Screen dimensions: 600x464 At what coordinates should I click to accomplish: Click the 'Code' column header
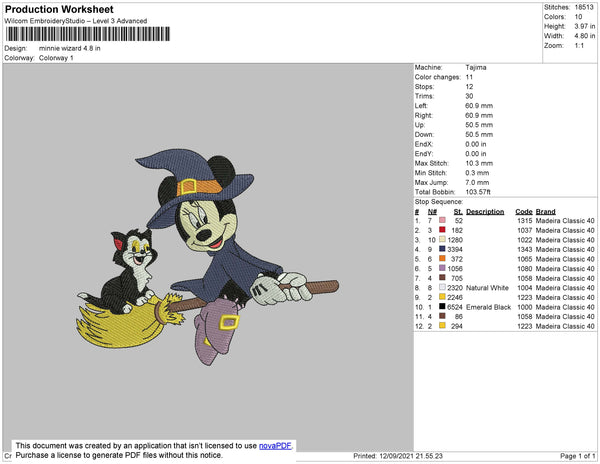523,212
